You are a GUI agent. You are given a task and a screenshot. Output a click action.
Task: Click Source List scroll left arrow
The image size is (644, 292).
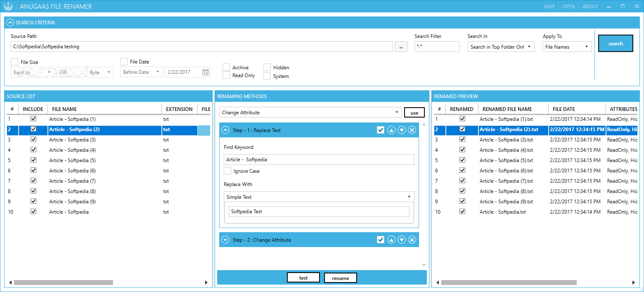[10, 283]
